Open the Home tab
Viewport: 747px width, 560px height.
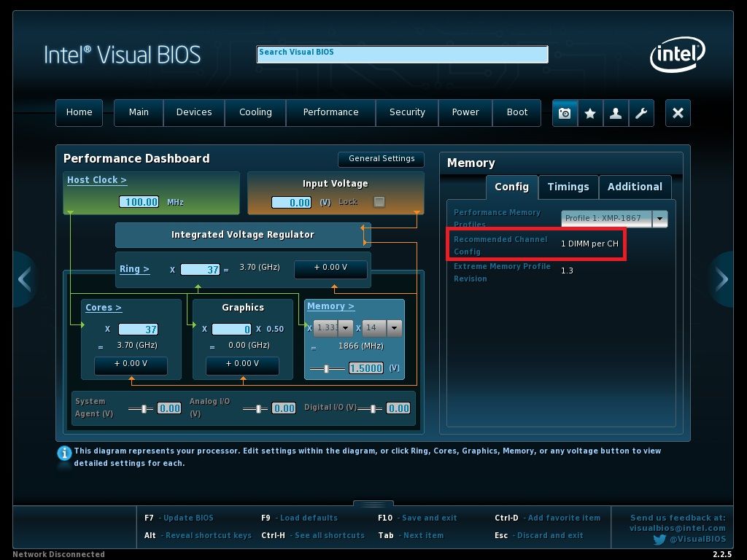(x=79, y=112)
